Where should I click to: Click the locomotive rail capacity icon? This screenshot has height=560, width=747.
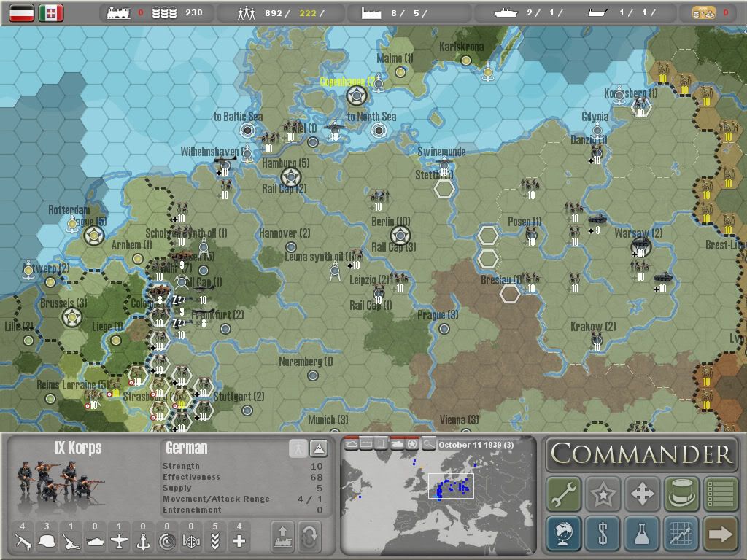pos(119,13)
